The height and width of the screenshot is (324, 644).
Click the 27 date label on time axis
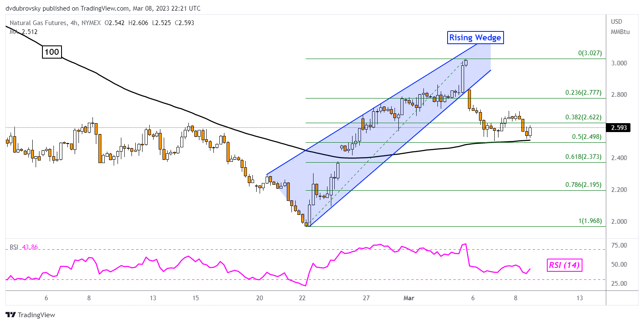[367, 298]
